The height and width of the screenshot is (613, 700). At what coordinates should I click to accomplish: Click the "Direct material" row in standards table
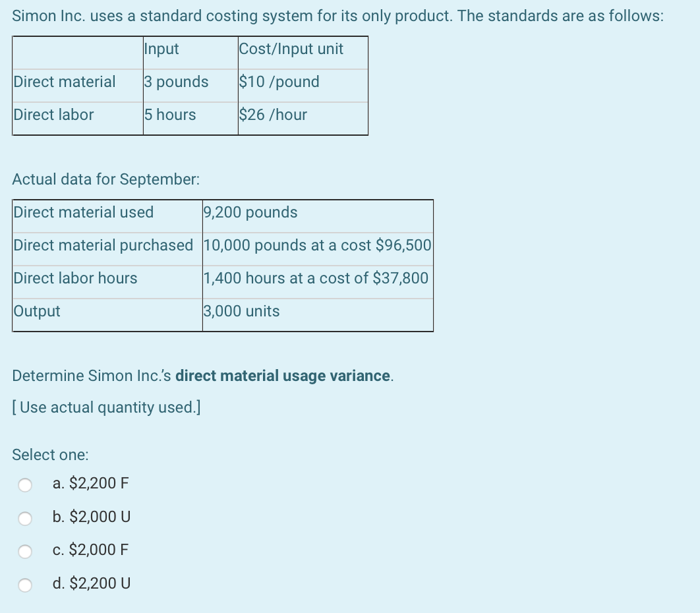pyautogui.click(x=63, y=82)
